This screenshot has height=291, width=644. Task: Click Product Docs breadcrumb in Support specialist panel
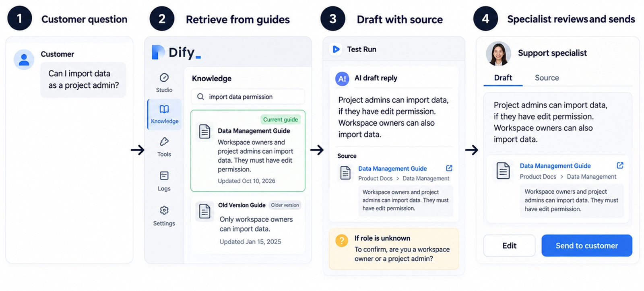[x=538, y=177]
